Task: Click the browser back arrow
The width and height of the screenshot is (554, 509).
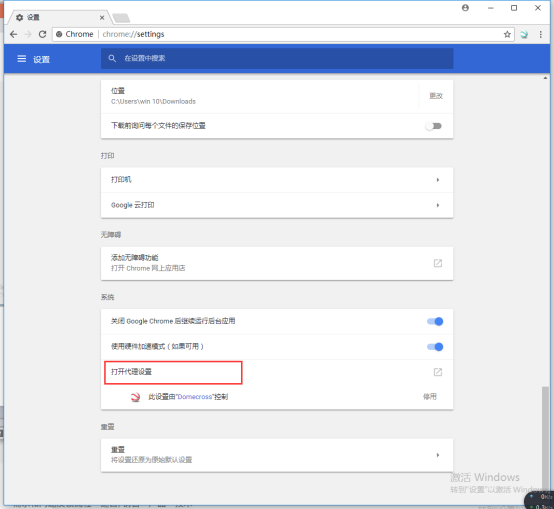Action: click(14, 34)
